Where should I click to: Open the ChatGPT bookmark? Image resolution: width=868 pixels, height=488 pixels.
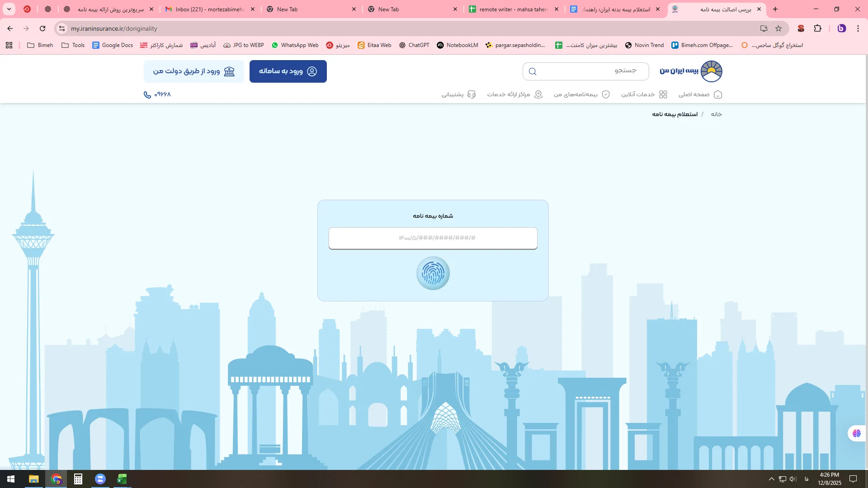[x=414, y=45]
